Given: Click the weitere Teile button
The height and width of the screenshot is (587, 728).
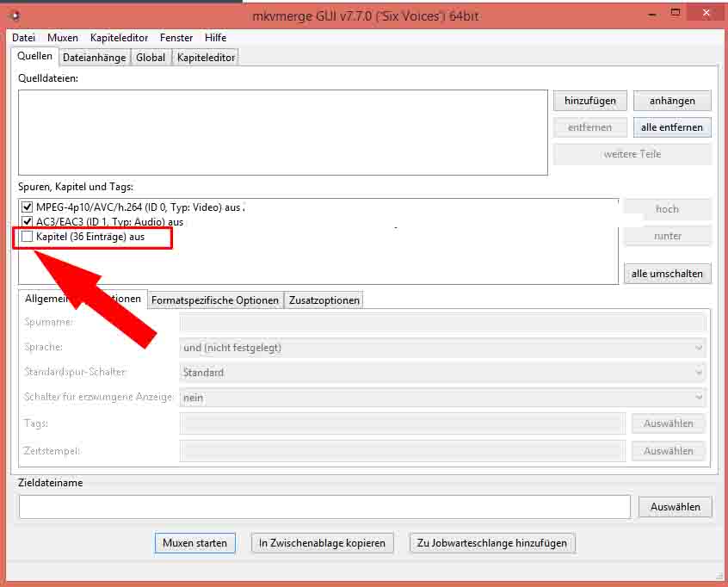Looking at the screenshot, I should point(632,154).
